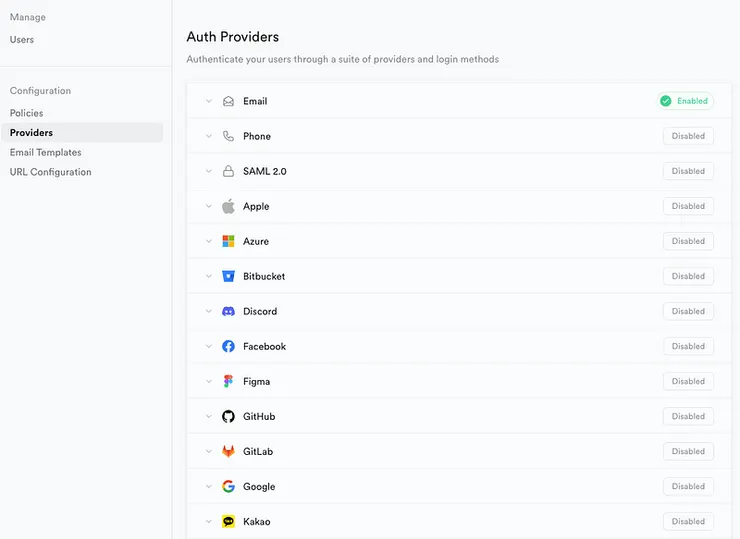Click the GitLab fox icon
The height and width of the screenshot is (539, 740).
228,451
